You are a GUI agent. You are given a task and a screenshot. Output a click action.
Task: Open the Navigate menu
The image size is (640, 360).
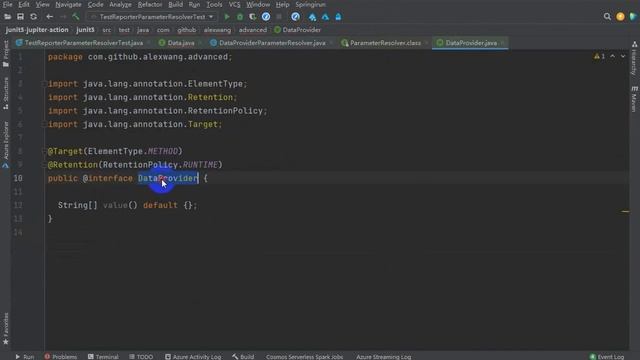point(68,4)
